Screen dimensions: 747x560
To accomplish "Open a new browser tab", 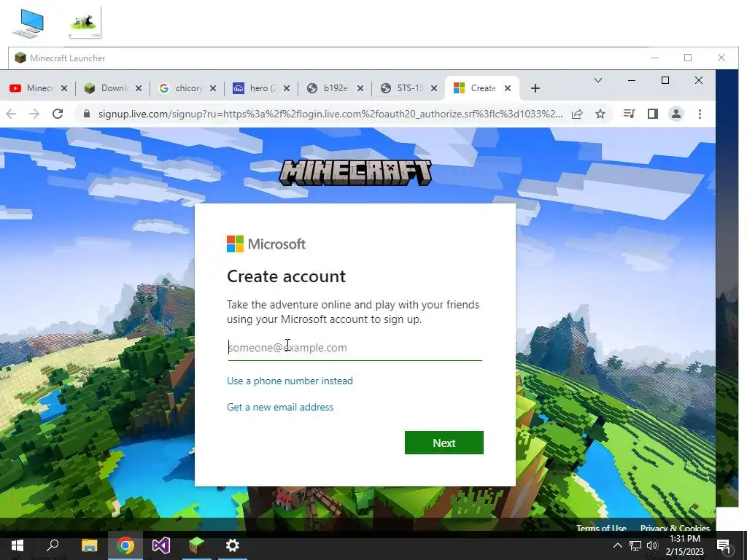I will point(535,88).
